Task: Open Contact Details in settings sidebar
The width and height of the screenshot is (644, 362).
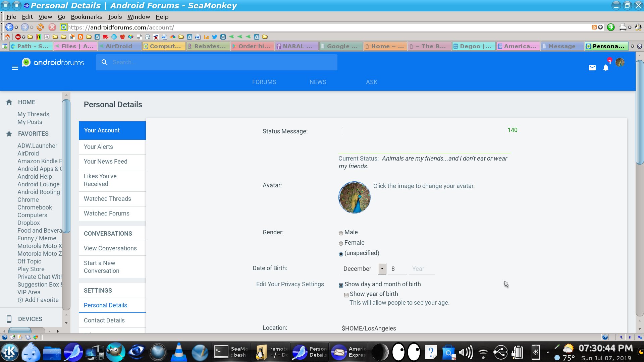Action: [104, 320]
